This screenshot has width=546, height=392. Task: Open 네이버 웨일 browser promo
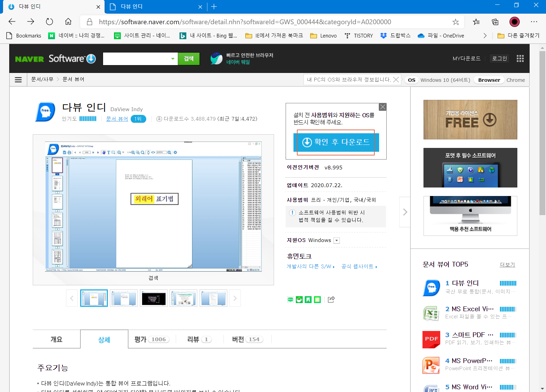[242, 59]
